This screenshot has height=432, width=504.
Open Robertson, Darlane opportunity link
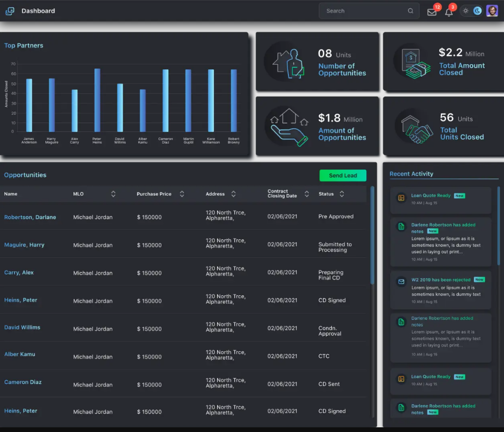[30, 217]
